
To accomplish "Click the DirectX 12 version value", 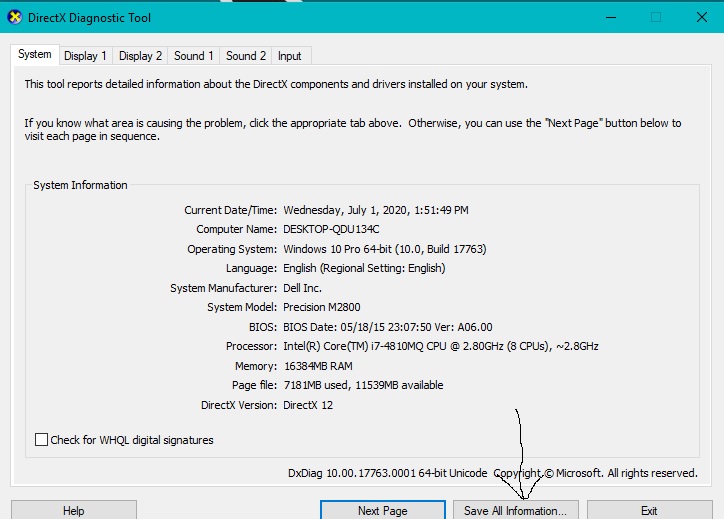I will [x=308, y=405].
